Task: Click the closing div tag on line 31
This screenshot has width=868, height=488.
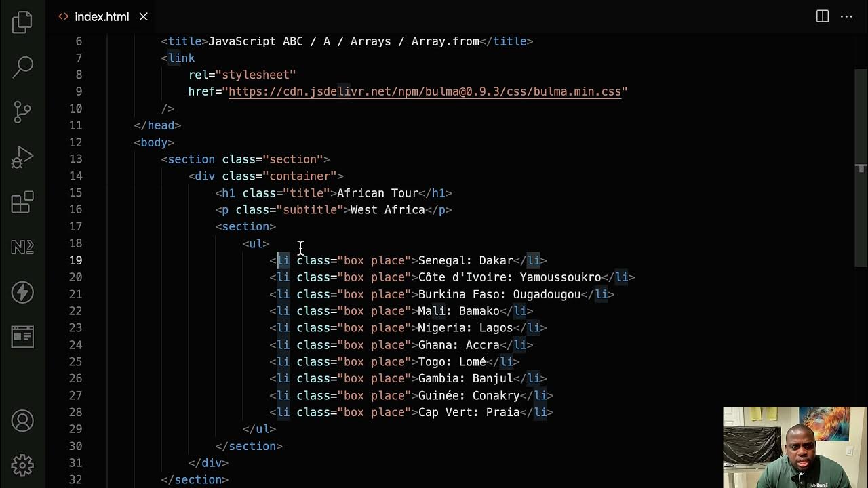Action: click(208, 463)
